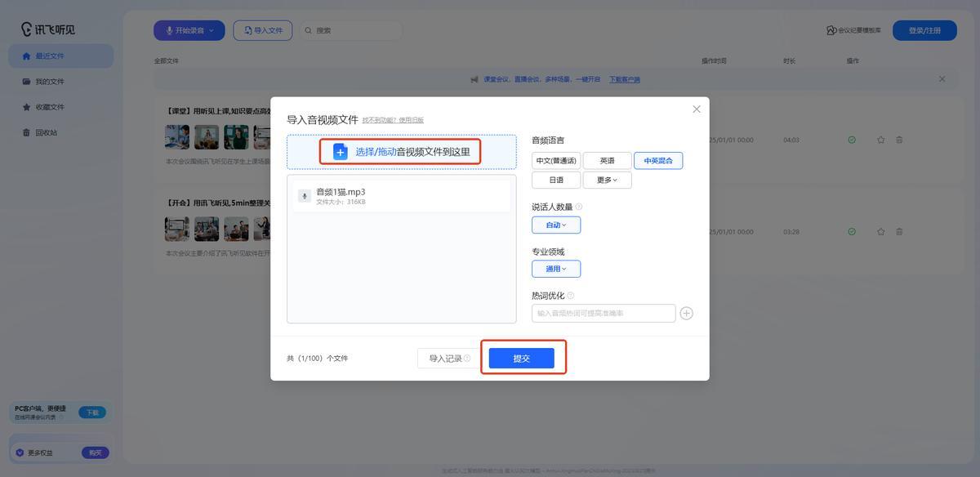Click the blue file-plus upload icon
980x477 pixels.
click(341, 152)
